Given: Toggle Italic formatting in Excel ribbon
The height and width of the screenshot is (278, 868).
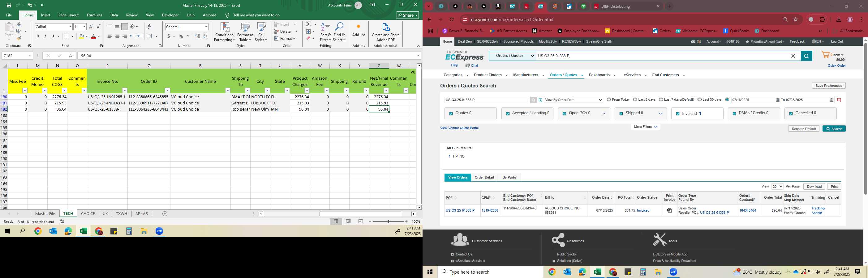Looking at the screenshot, I should [45, 36].
